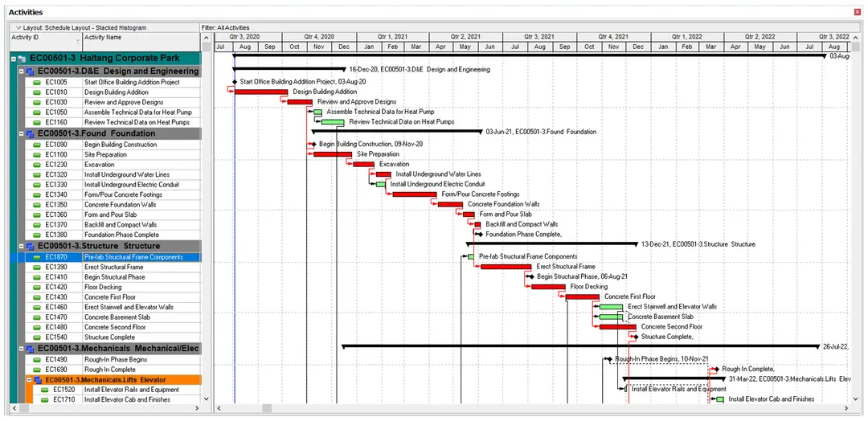Click the activity icon beside EC1490

(37, 360)
